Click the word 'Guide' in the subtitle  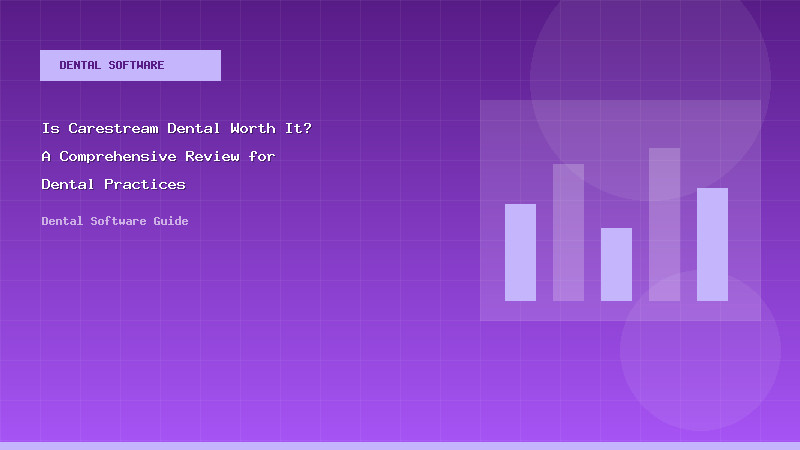[170, 221]
